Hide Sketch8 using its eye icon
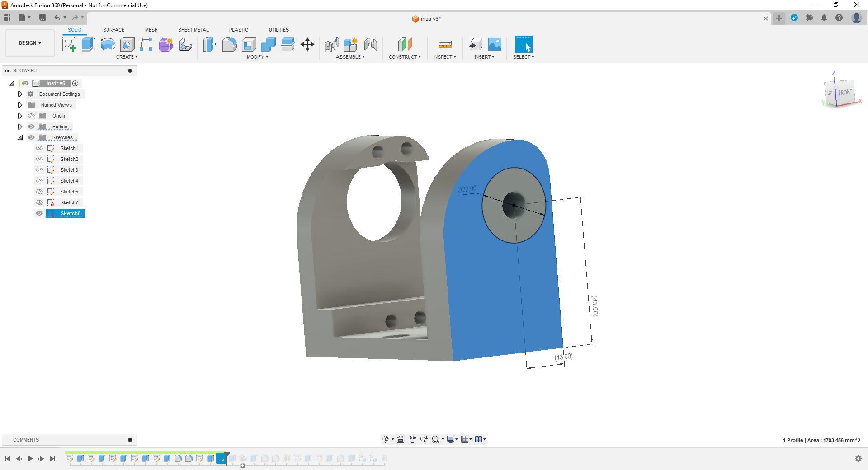This screenshot has width=868, height=470. click(x=39, y=213)
